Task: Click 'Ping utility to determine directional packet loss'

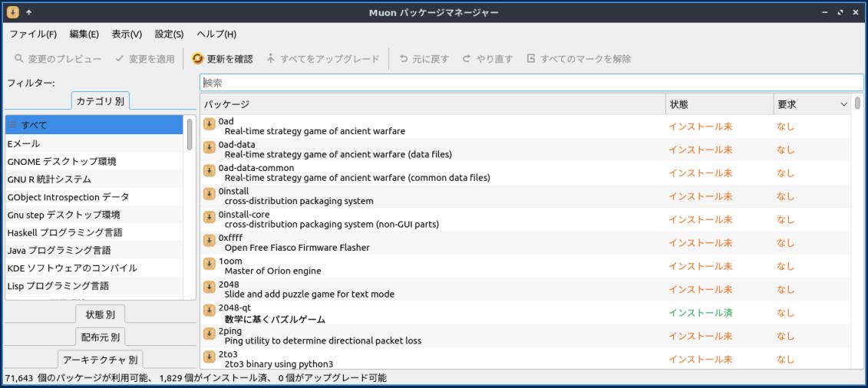Action: 323,340
